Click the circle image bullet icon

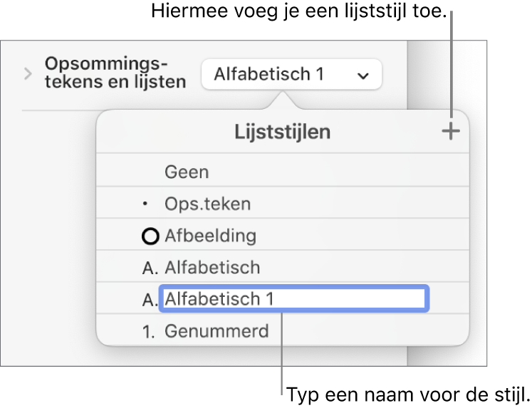pos(151,236)
